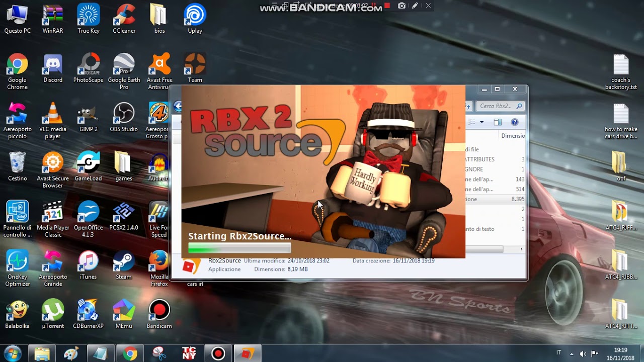
Task: Open the GameLoad desktop icon
Action: click(89, 166)
